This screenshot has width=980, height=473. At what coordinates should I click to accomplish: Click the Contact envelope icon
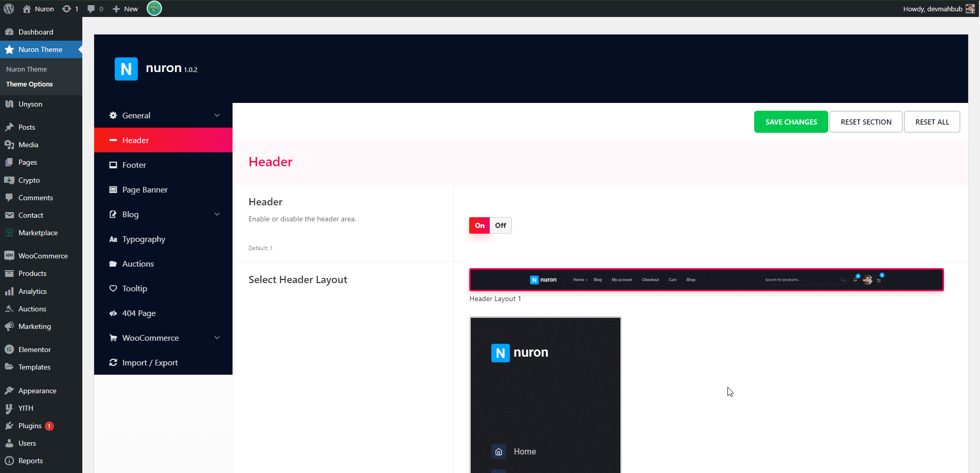[9, 215]
